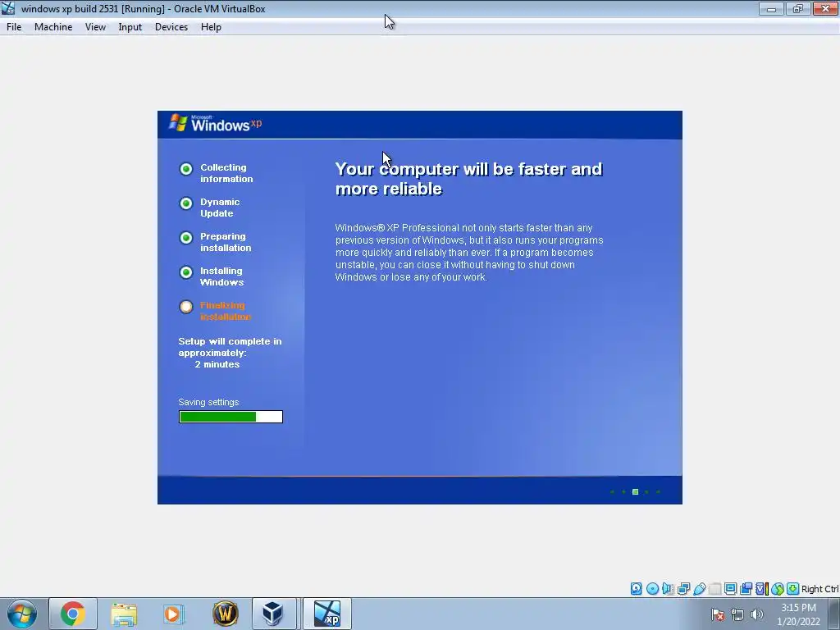
Task: Open the Machine menu
Action: click(53, 27)
